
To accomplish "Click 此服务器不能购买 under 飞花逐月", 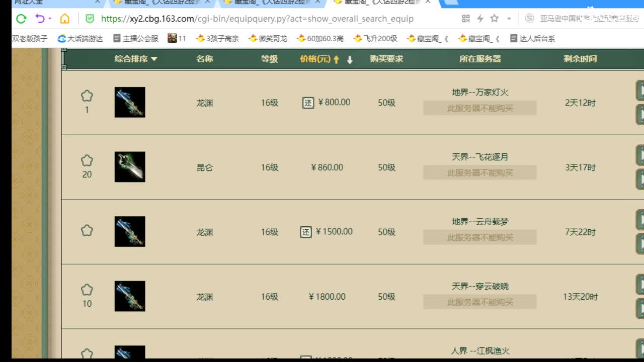I will point(480,172).
